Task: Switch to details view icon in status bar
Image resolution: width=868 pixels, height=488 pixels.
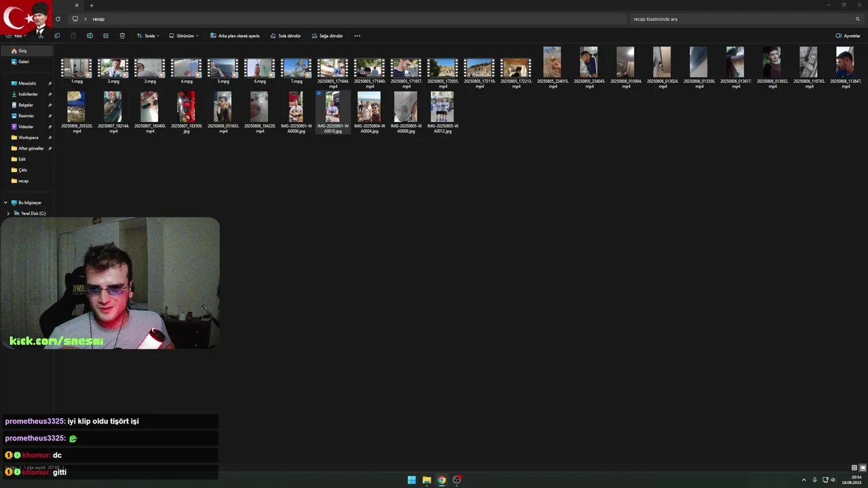Action: (x=854, y=468)
